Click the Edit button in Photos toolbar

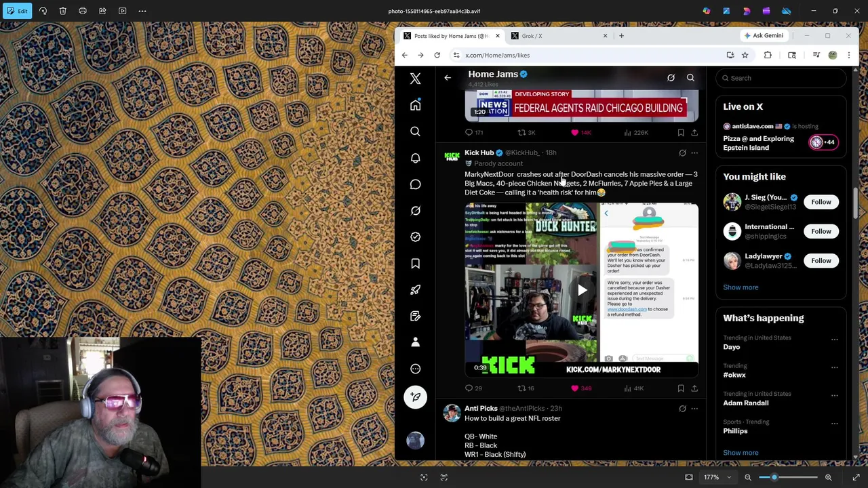tap(17, 11)
